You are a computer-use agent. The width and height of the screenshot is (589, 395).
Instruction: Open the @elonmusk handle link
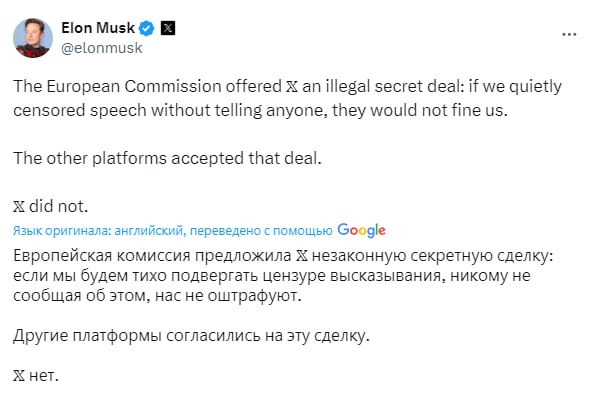click(x=101, y=48)
